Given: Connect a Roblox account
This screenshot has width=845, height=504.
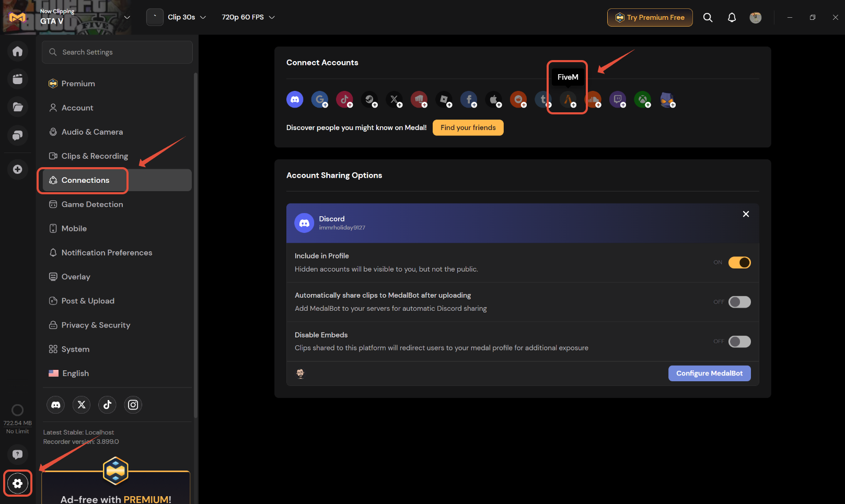Looking at the screenshot, I should [444, 99].
